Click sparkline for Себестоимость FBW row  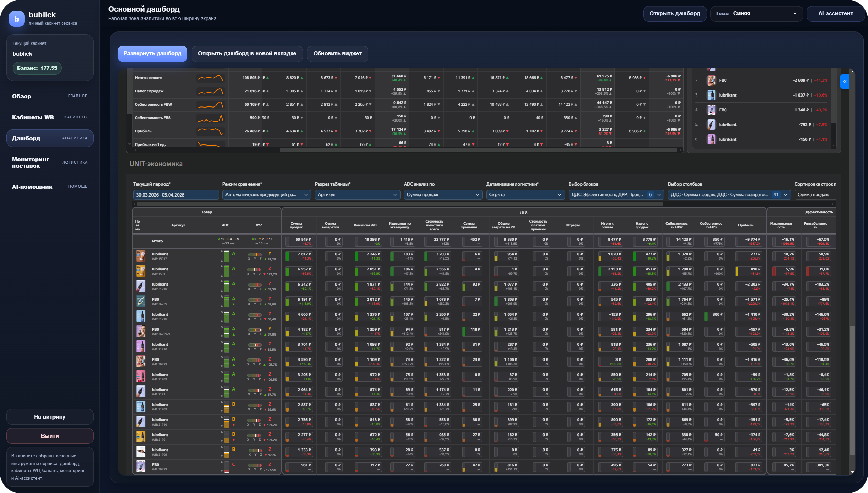[x=210, y=104]
